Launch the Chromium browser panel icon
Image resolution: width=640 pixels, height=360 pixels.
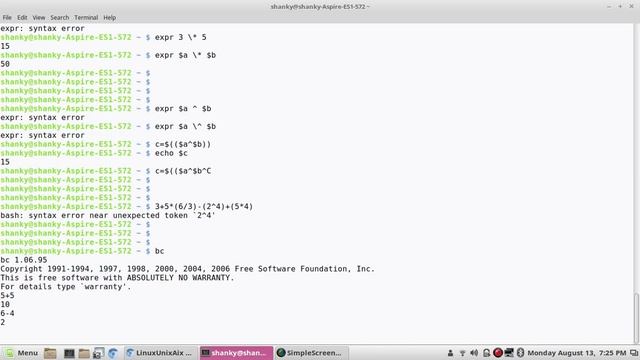click(x=113, y=353)
